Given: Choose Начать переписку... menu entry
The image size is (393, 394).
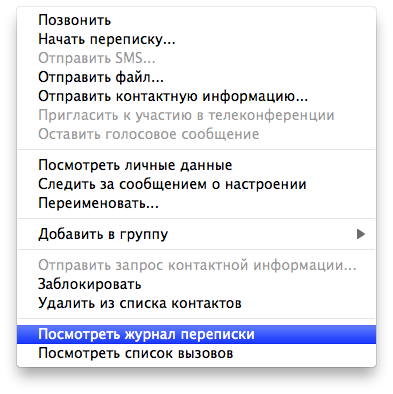Looking at the screenshot, I should point(196,39).
